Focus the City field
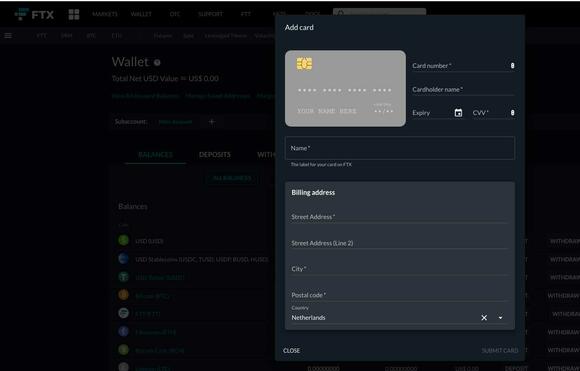 click(x=399, y=269)
